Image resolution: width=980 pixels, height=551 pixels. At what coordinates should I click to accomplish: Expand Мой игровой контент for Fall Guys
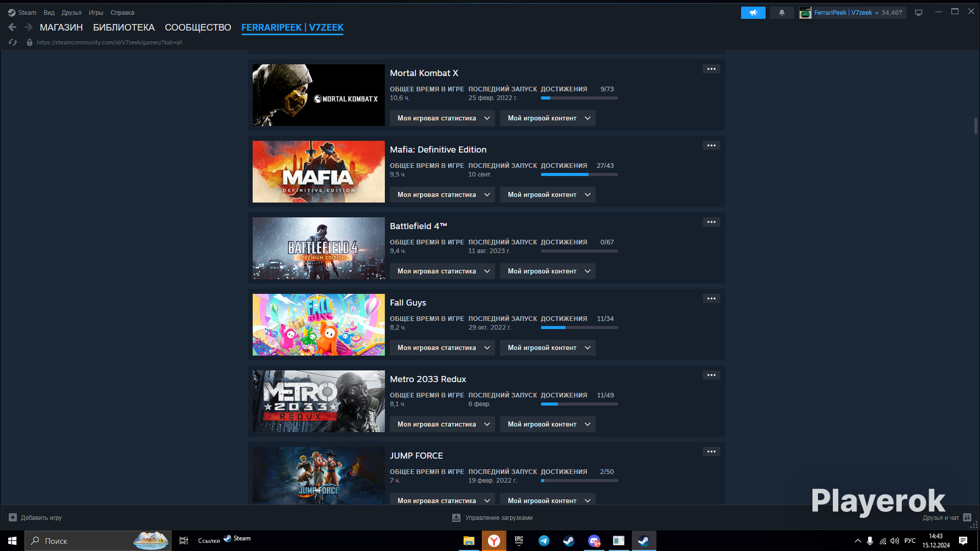pyautogui.click(x=548, y=348)
